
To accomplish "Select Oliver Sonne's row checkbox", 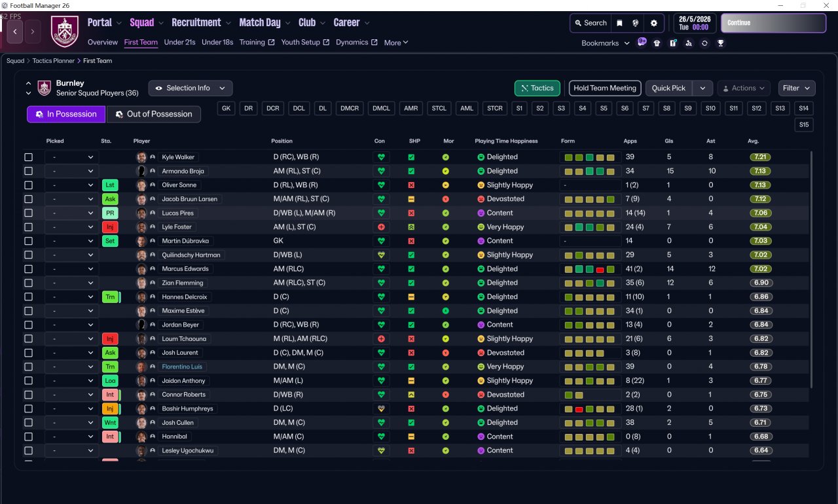I will [28, 185].
